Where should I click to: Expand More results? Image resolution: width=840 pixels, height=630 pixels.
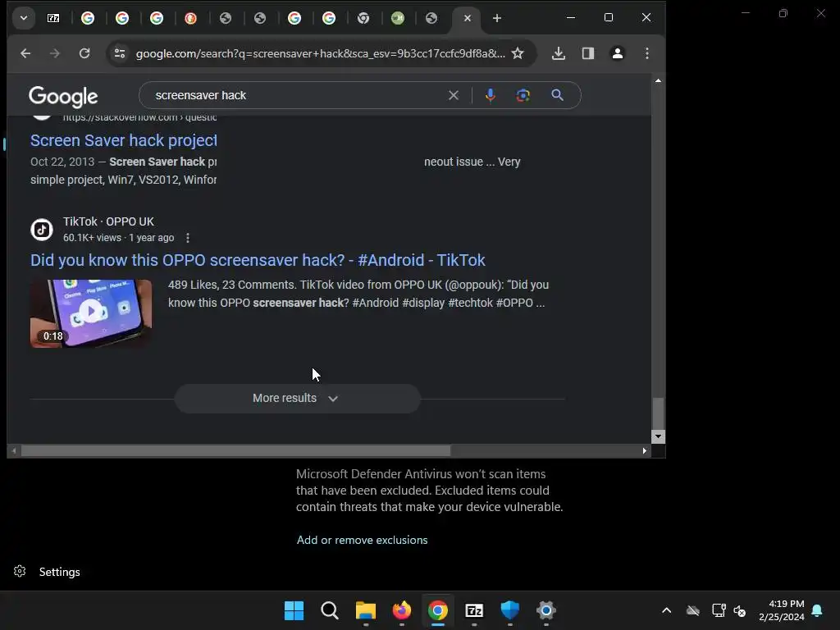[297, 399]
